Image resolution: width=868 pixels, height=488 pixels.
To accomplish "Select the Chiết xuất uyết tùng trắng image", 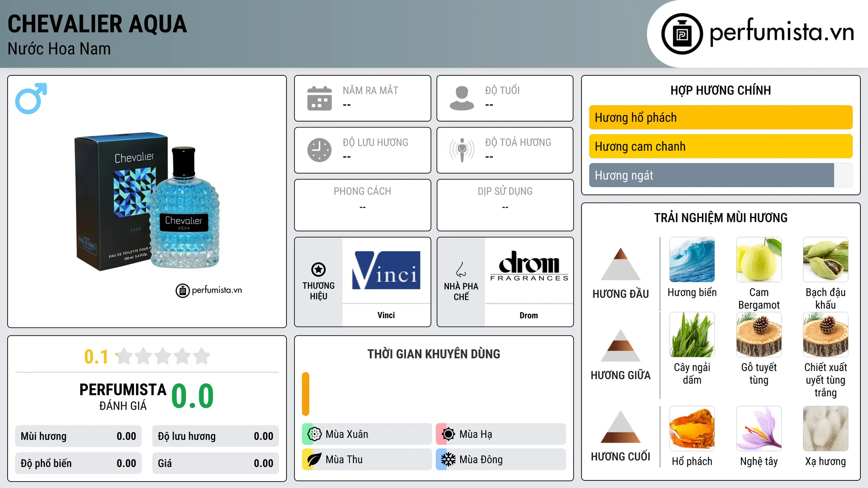I will (x=826, y=335).
